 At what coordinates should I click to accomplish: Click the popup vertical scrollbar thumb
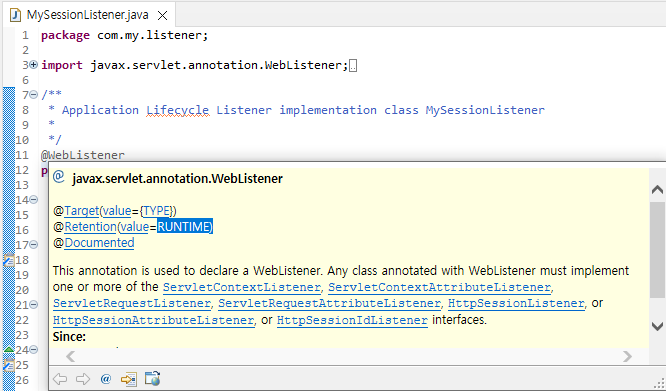click(657, 250)
